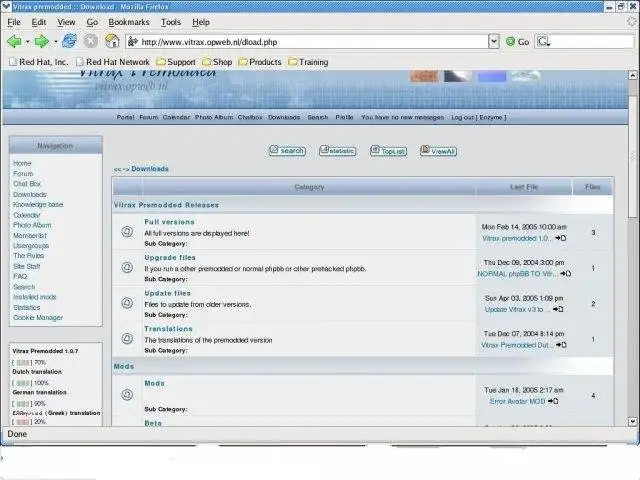This screenshot has height=480, width=640.
Task: Open the Go menu
Action: 92,22
